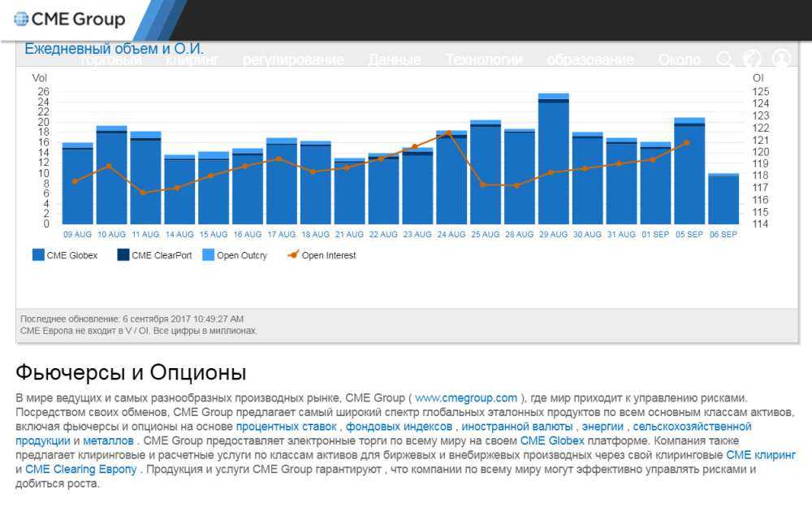This screenshot has height=512, width=812.
Task: Toggle CME Globex legend series
Action: (x=65, y=255)
